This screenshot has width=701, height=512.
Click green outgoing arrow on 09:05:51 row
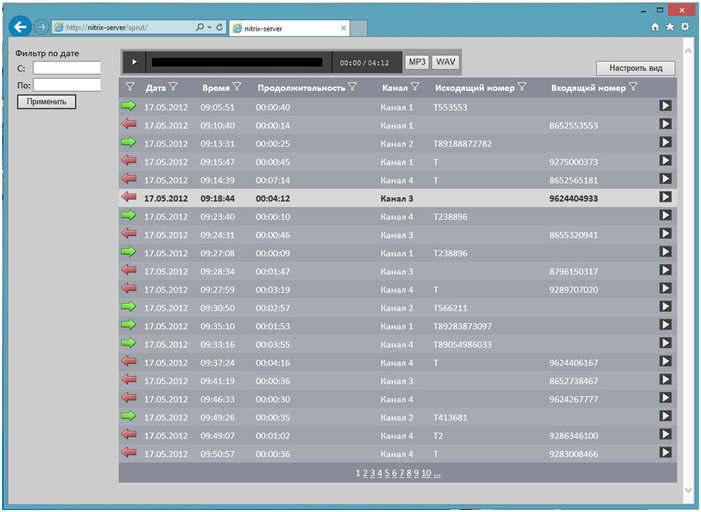[129, 106]
